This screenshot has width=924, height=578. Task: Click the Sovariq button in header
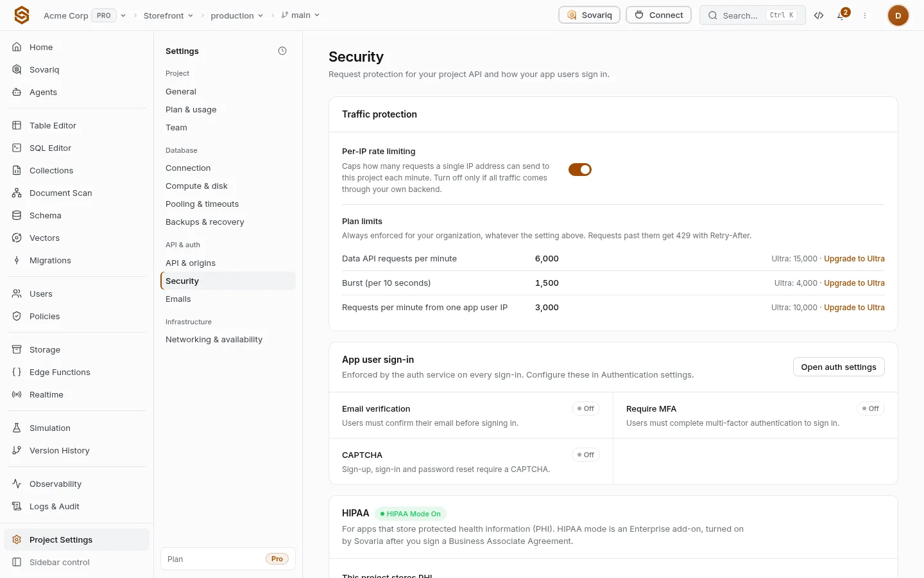(590, 15)
